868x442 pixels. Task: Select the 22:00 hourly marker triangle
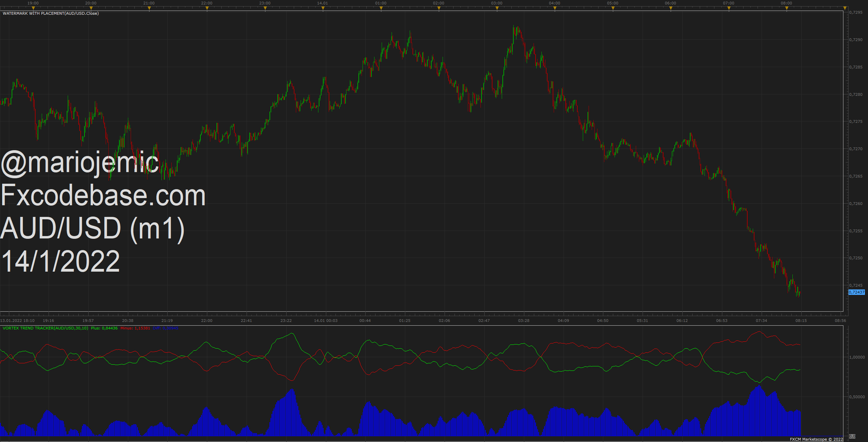(x=207, y=9)
